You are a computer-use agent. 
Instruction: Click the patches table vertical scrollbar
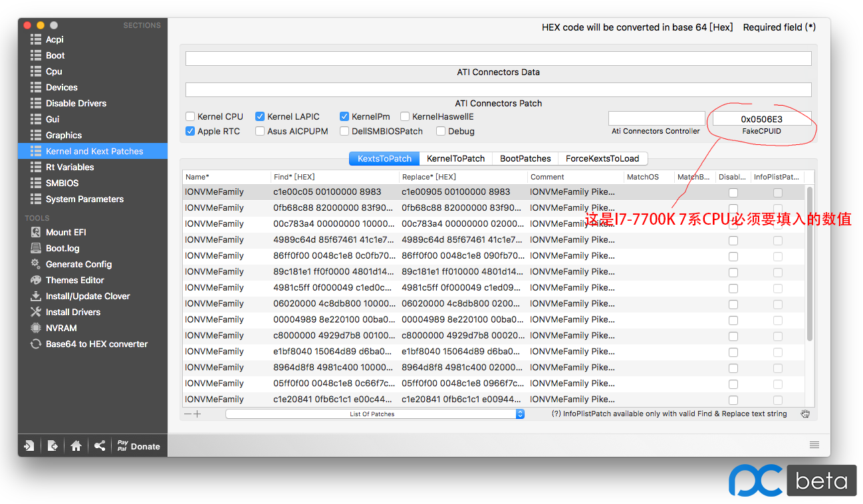(809, 266)
